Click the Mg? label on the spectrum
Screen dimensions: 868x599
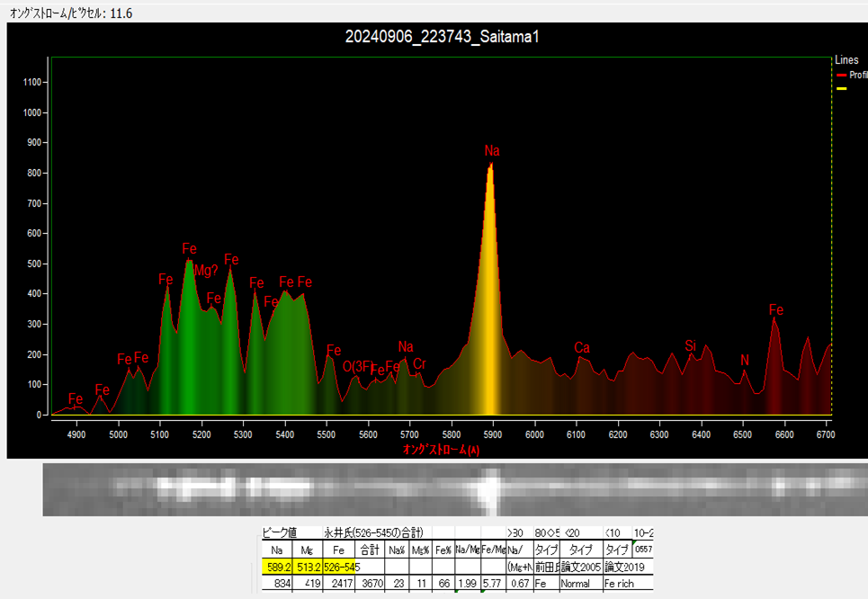coord(206,271)
